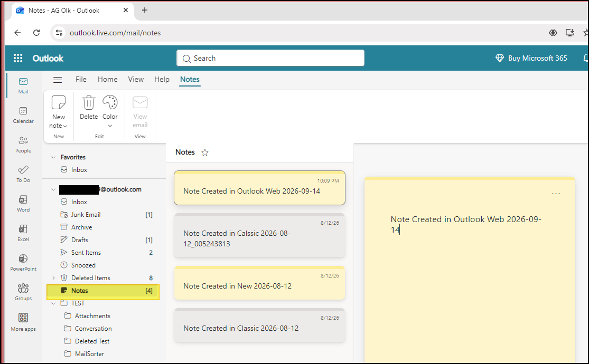Select the Notes ribbon tab
Screen dimensions: 589x364
coord(190,79)
